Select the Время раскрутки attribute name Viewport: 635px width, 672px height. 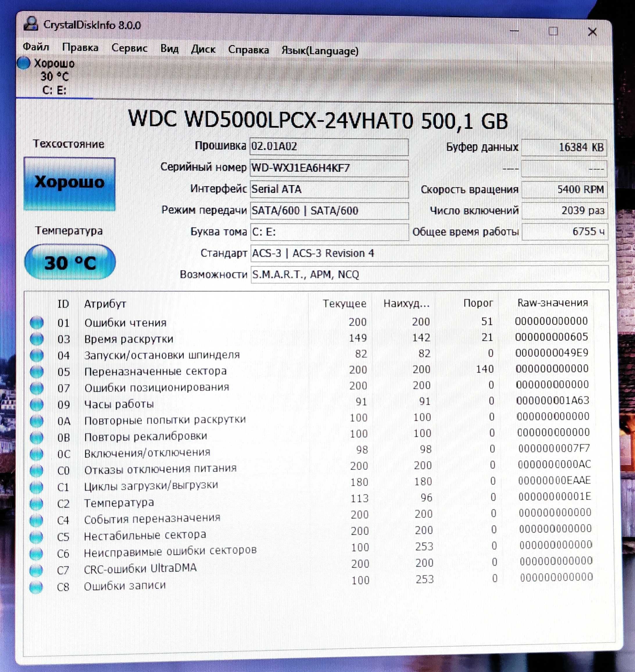pyautogui.click(x=129, y=339)
